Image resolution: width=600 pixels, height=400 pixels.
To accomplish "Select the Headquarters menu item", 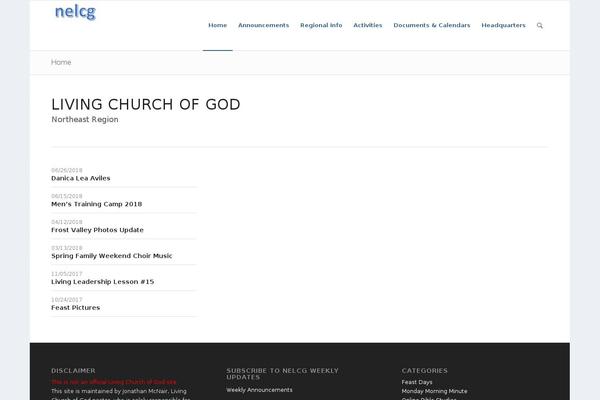I will [x=503, y=25].
